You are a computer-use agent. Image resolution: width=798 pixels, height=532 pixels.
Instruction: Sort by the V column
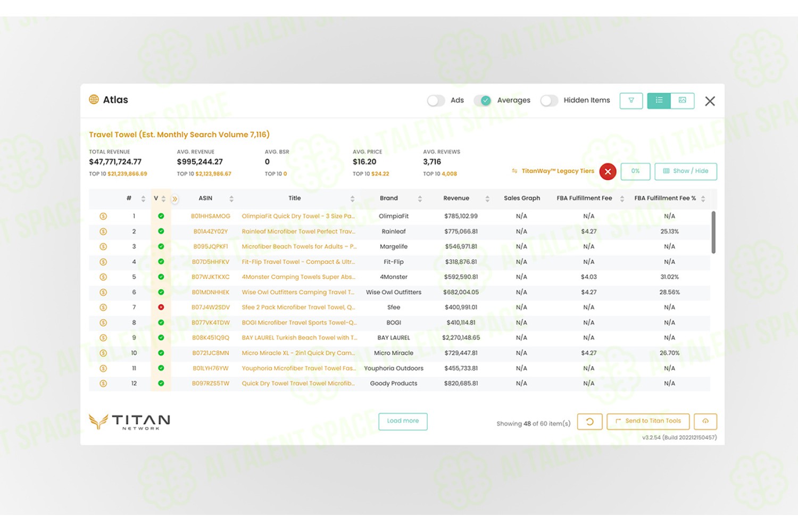[x=163, y=199]
